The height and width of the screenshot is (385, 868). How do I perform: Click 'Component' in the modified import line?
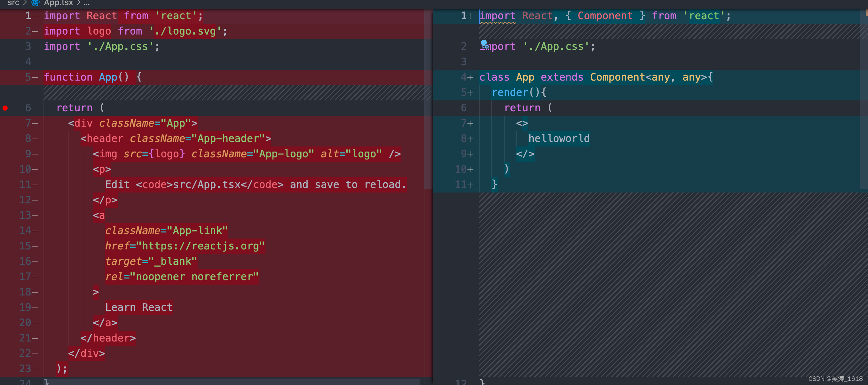[605, 16]
